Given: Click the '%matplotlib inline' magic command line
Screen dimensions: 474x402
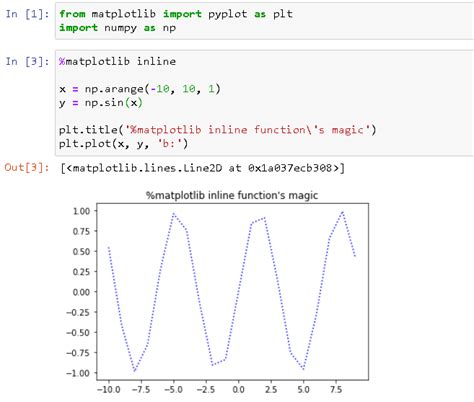Looking at the screenshot, I should click(117, 61).
